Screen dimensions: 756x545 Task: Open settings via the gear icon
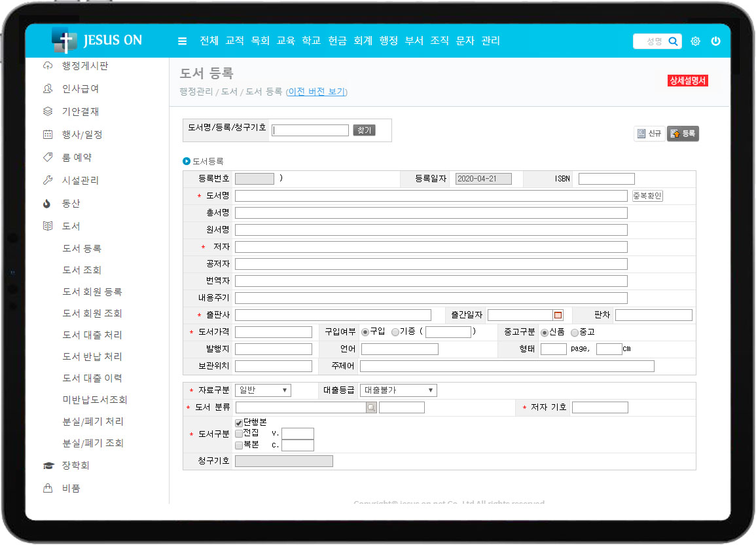695,41
